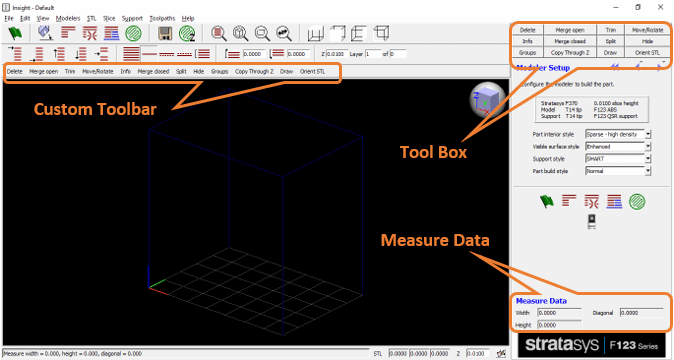Open the View menu
This screenshot has height=360, width=674.
click(43, 18)
